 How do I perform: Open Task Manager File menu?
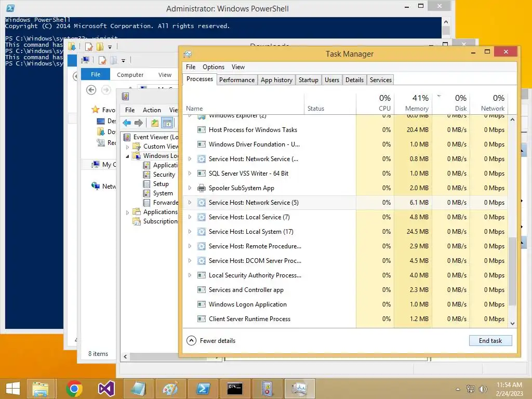tap(191, 67)
